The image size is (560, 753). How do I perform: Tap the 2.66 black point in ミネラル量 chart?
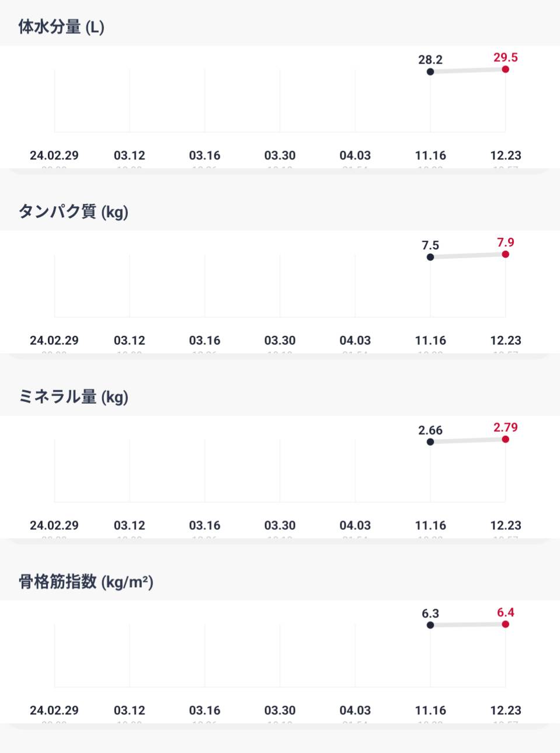(430, 442)
